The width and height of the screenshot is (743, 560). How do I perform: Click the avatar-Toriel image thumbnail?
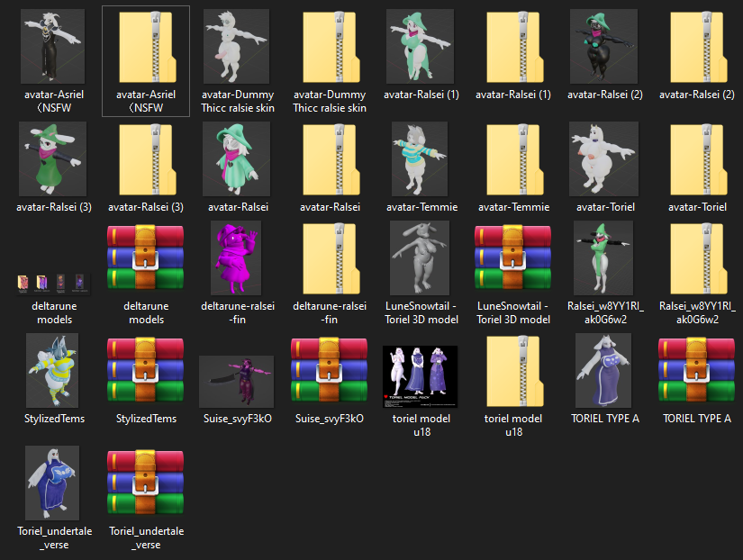[x=603, y=158]
